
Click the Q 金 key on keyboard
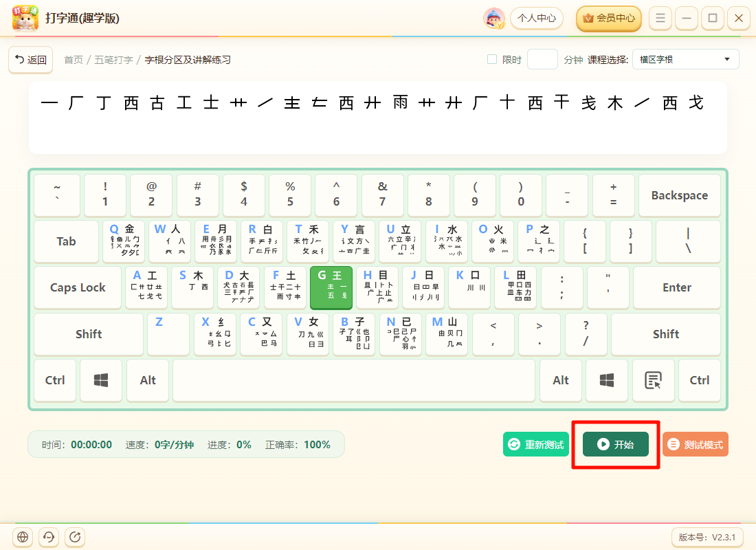point(124,241)
